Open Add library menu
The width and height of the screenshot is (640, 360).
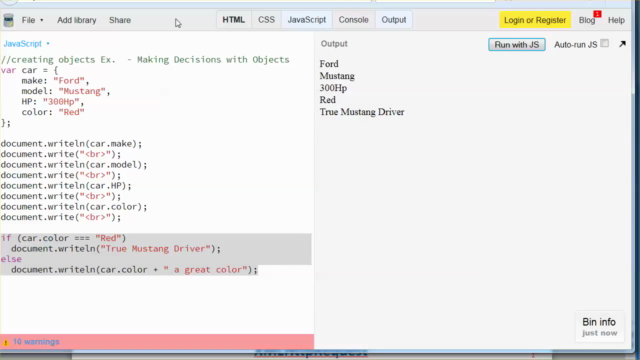pyautogui.click(x=77, y=20)
